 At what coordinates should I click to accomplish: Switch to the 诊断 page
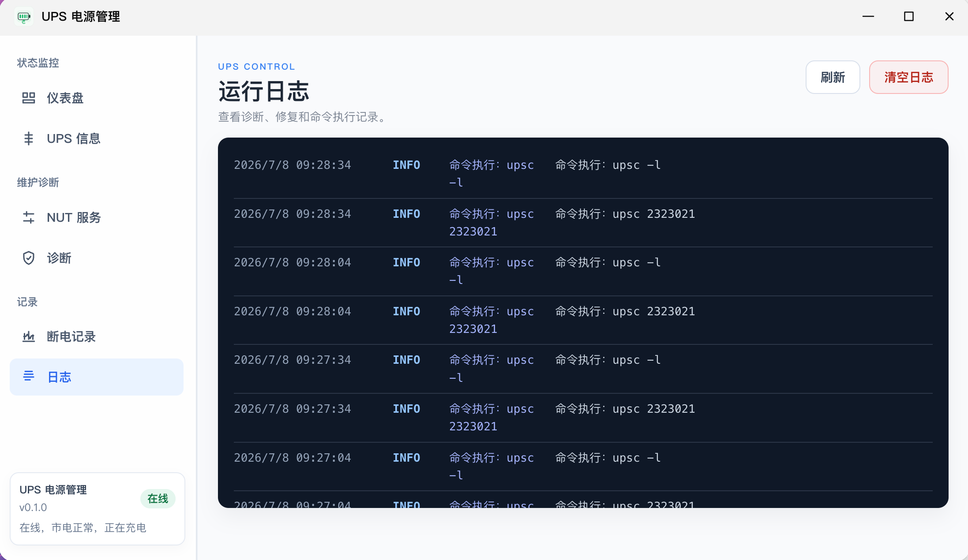pyautogui.click(x=97, y=258)
